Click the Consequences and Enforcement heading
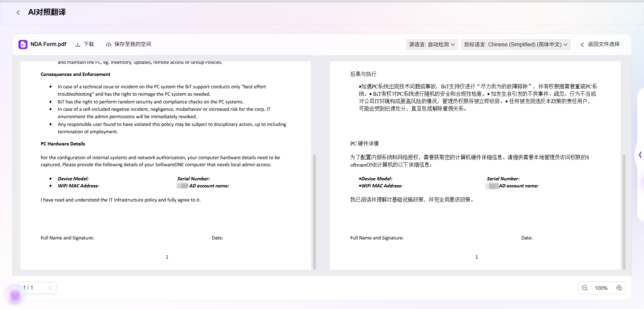This screenshot has width=644, height=309. (x=75, y=74)
